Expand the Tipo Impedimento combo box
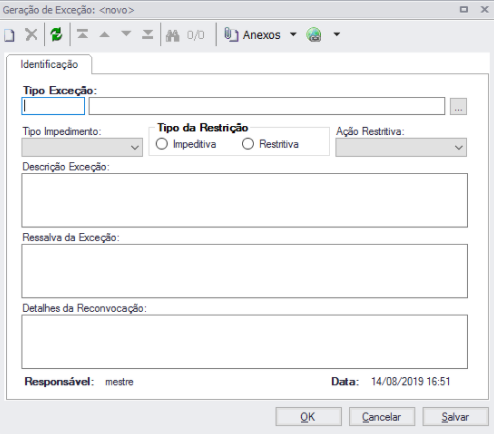This screenshot has height=434, width=494. pos(82,147)
